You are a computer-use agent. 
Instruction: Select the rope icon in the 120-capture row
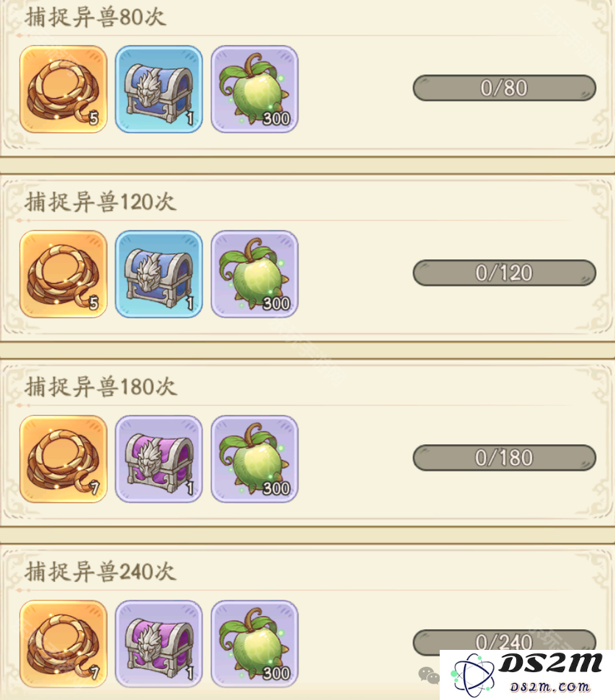tap(63, 273)
